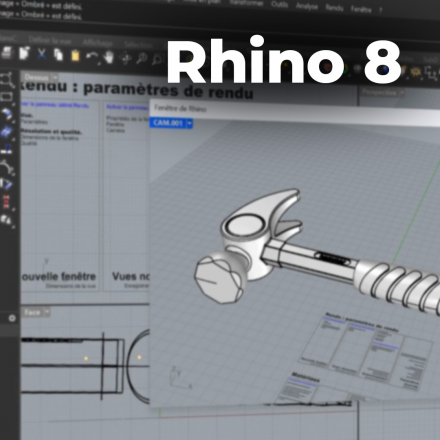Click the Face viewport title
The height and width of the screenshot is (440, 440).
coord(32,312)
